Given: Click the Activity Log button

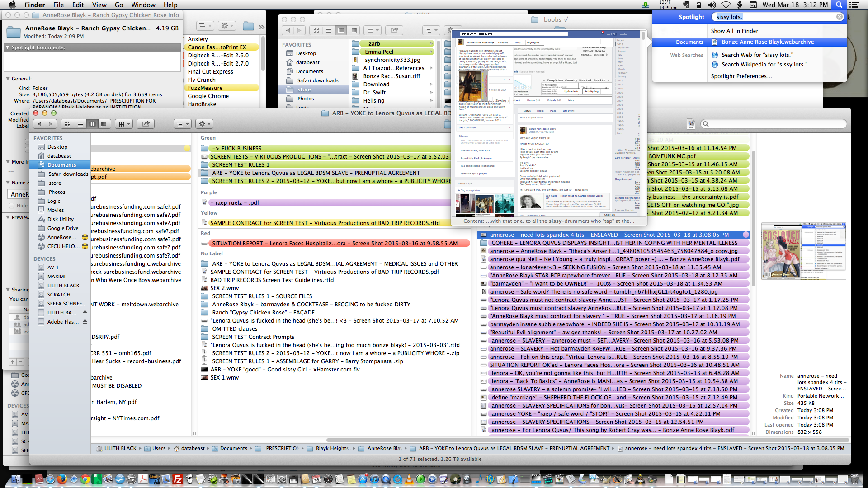Looking at the screenshot, I should [x=591, y=90].
